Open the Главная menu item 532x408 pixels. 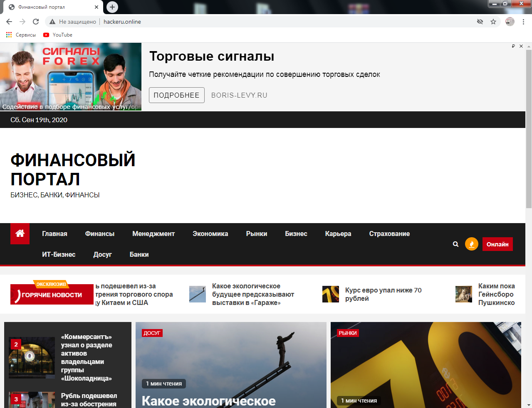pyautogui.click(x=54, y=234)
